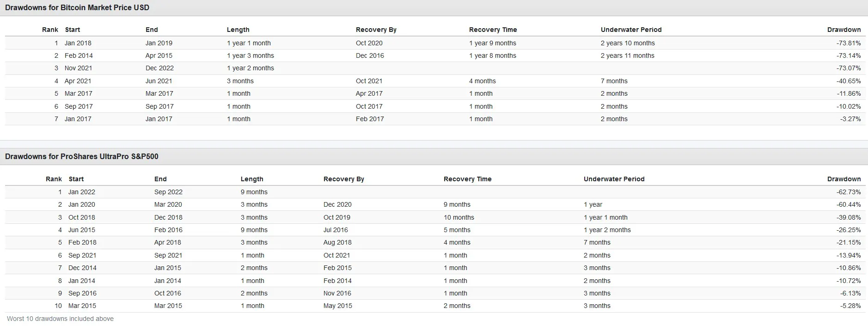Image resolution: width=868 pixels, height=326 pixels.
Task: Click the Jan 2020 start date in the ProShares table
Action: click(81, 204)
